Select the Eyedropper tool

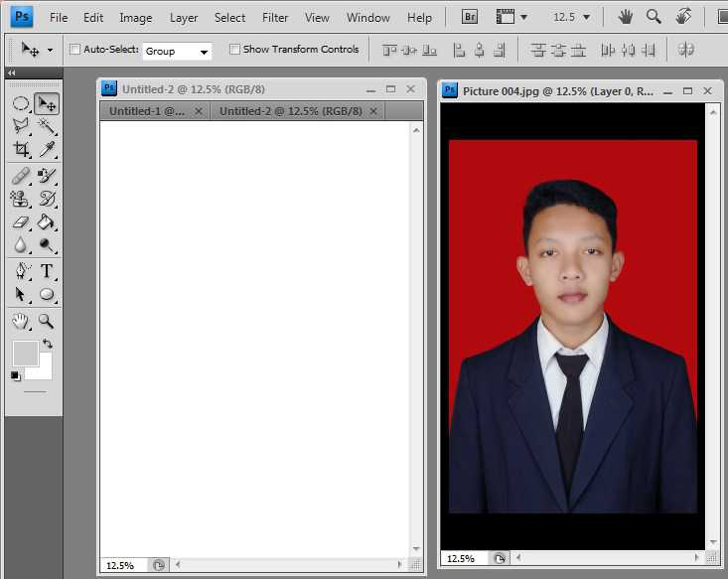point(47,149)
